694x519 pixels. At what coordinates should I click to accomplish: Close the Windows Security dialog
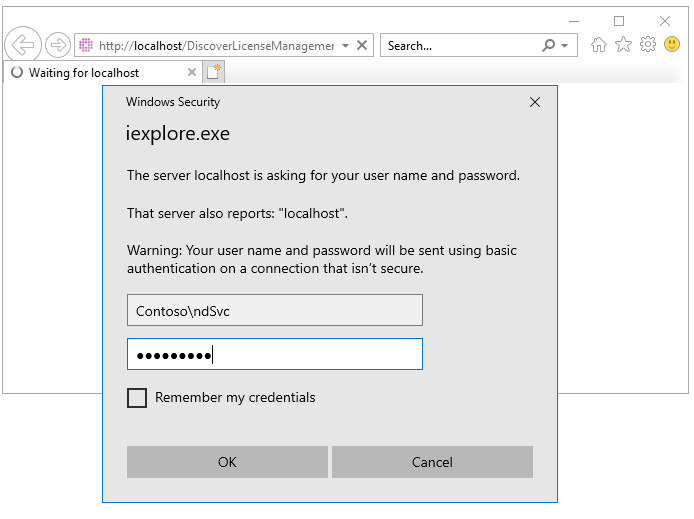535,102
